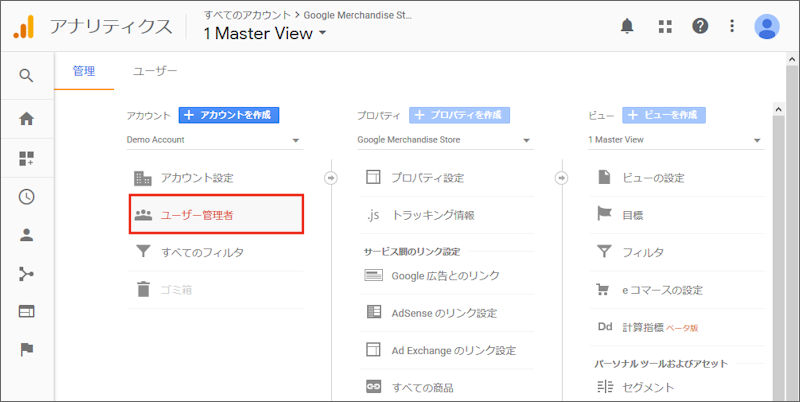Click the ビューを作成 button
This screenshot has height=402, width=800.
click(x=664, y=115)
